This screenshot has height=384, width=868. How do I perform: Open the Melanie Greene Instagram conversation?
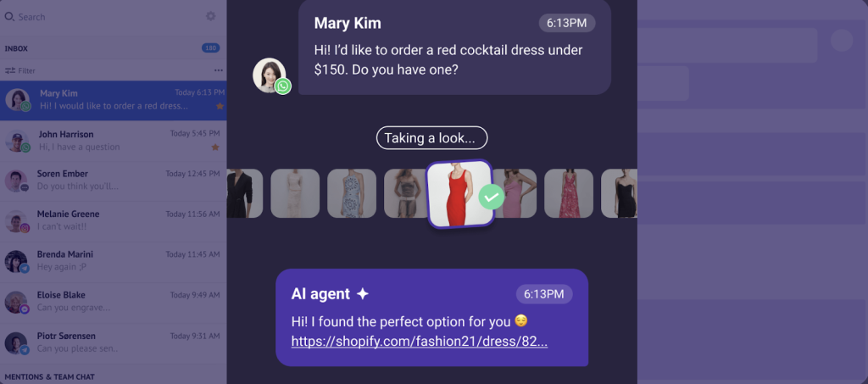tap(114, 221)
